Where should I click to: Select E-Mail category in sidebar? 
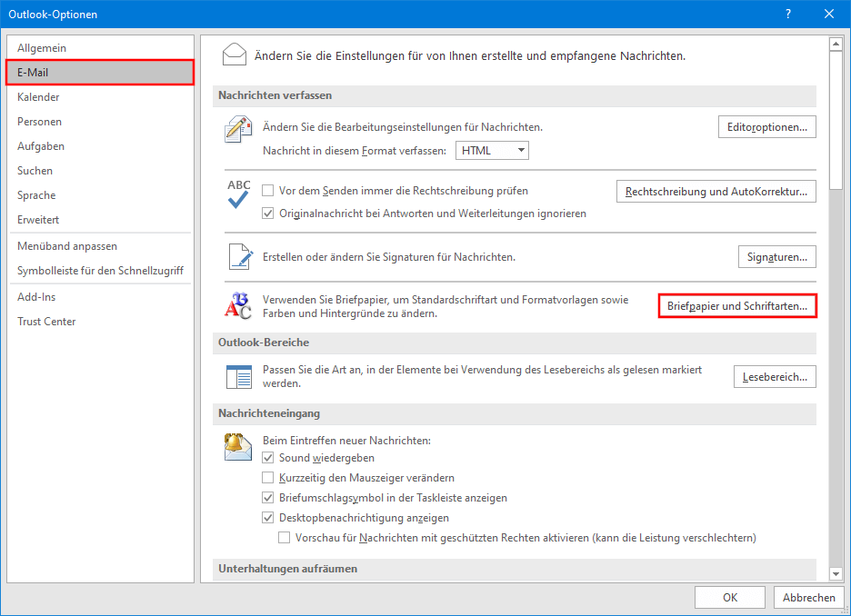pos(100,72)
